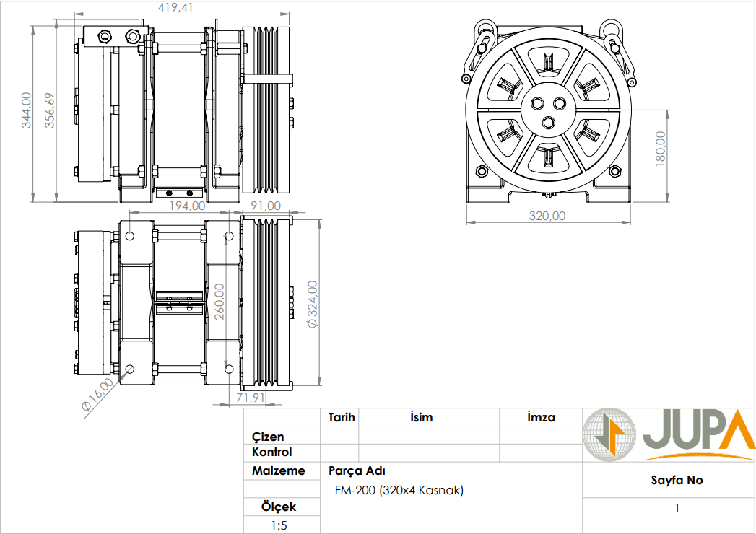This screenshot has height=534, width=756.
Task: Click the empty İsim cell in Çizen row
Action: [429, 436]
